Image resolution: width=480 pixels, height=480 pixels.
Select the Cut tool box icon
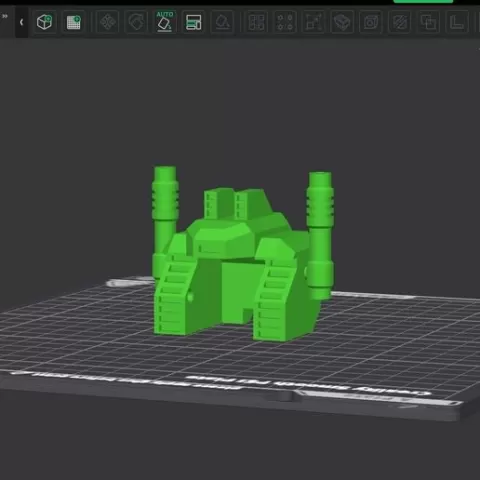click(x=342, y=22)
